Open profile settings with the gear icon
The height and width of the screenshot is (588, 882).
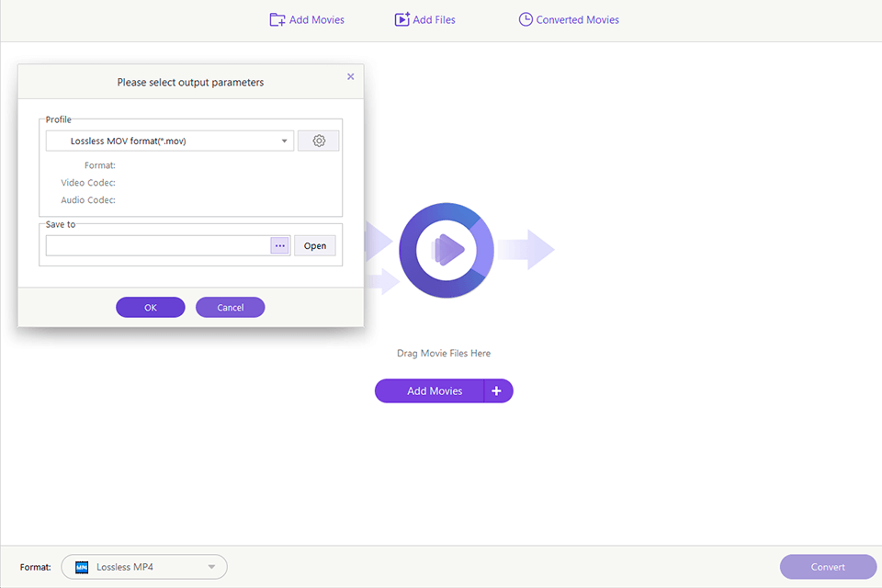319,141
